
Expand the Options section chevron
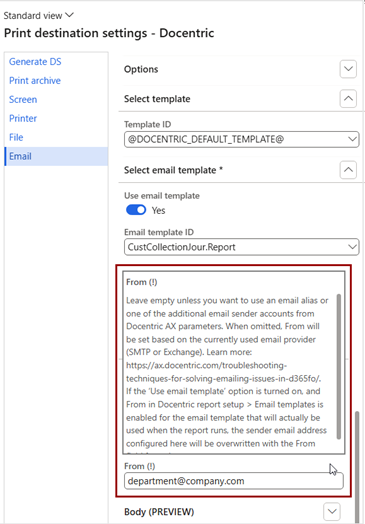[x=348, y=69]
